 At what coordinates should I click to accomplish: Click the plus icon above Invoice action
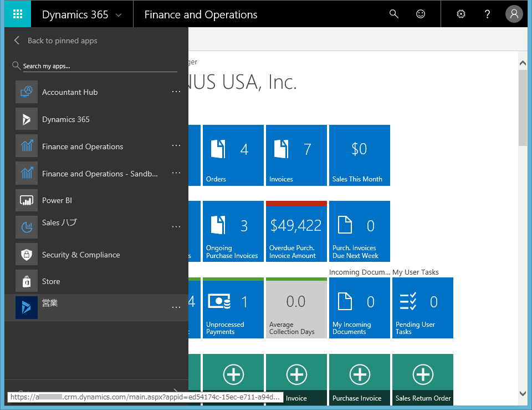tap(296, 374)
